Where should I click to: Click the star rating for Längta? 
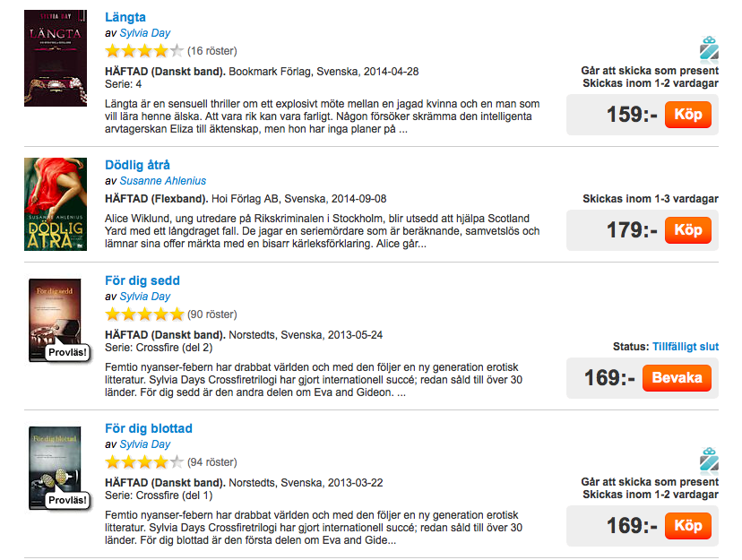143,51
